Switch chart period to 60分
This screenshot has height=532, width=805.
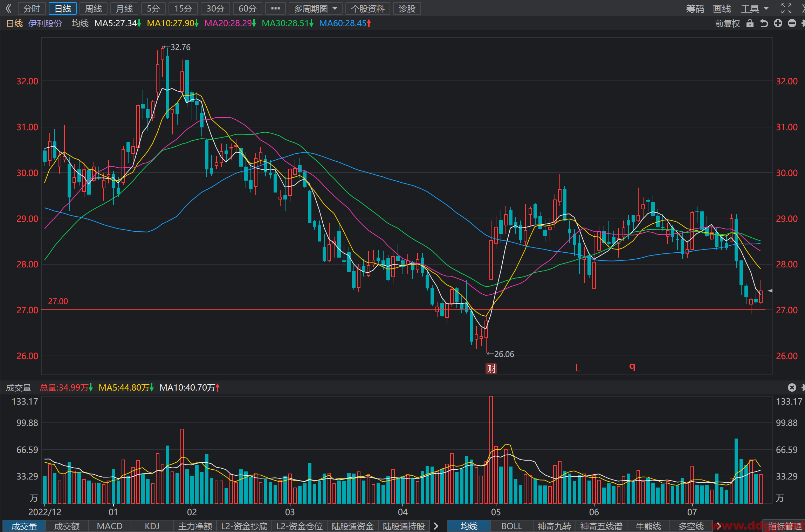[x=247, y=8]
